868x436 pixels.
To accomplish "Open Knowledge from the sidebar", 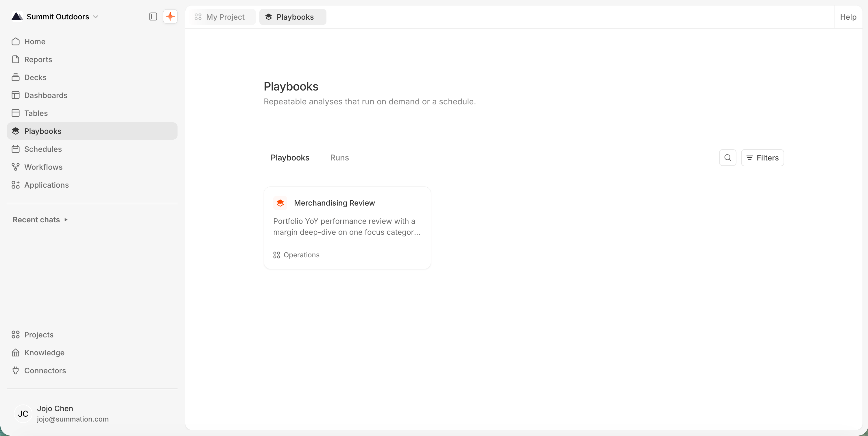I will click(x=92, y=352).
